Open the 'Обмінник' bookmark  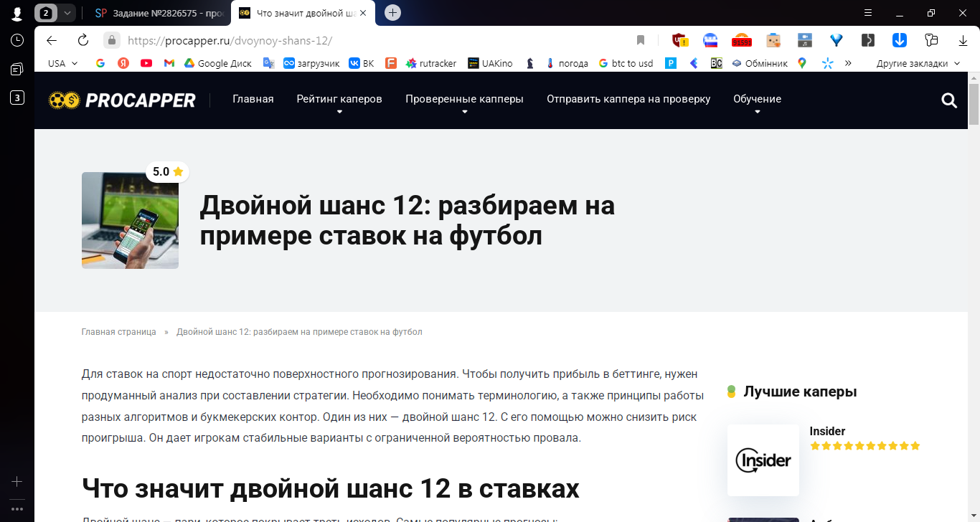tap(759, 63)
